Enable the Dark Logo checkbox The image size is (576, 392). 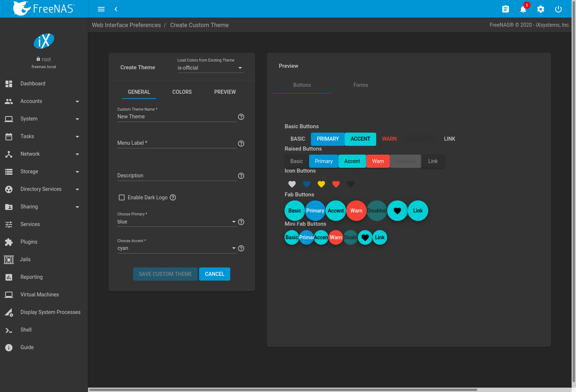(x=122, y=197)
